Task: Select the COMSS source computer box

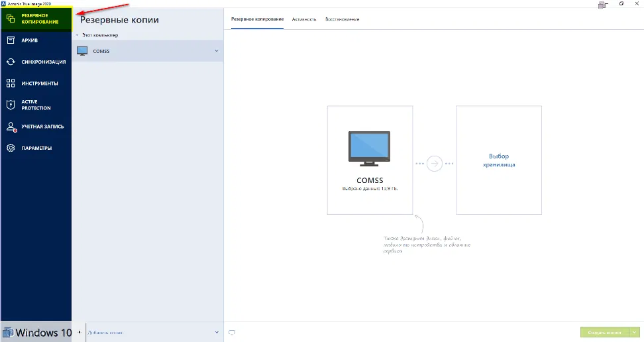Action: click(370, 160)
